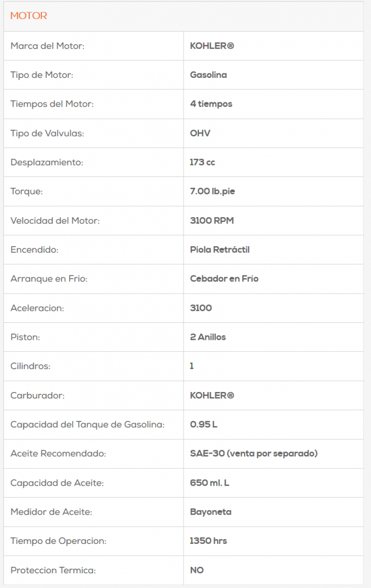The image size is (371, 588).
Task: Click the '1350 hrs' operation time value
Action: point(208,541)
